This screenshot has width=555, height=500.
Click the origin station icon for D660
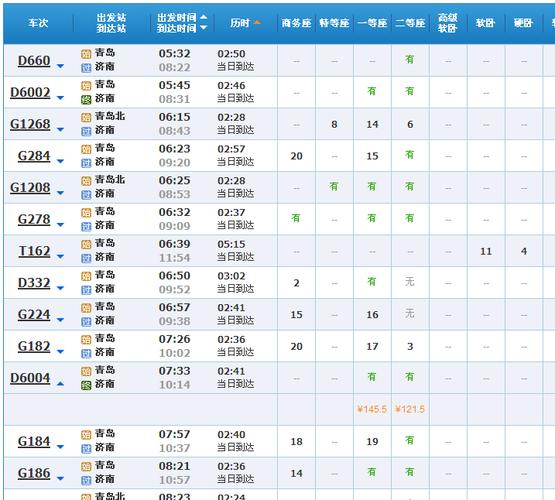tap(86, 54)
